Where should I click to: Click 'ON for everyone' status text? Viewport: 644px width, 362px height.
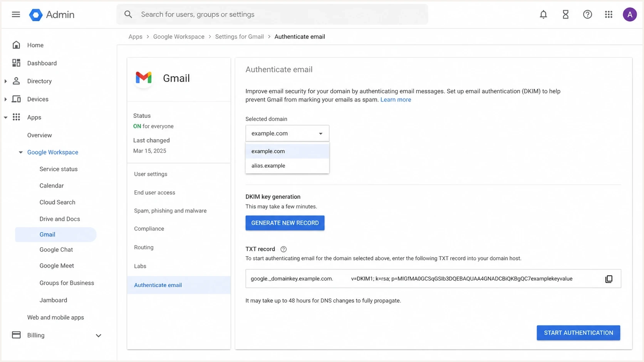[x=153, y=126]
